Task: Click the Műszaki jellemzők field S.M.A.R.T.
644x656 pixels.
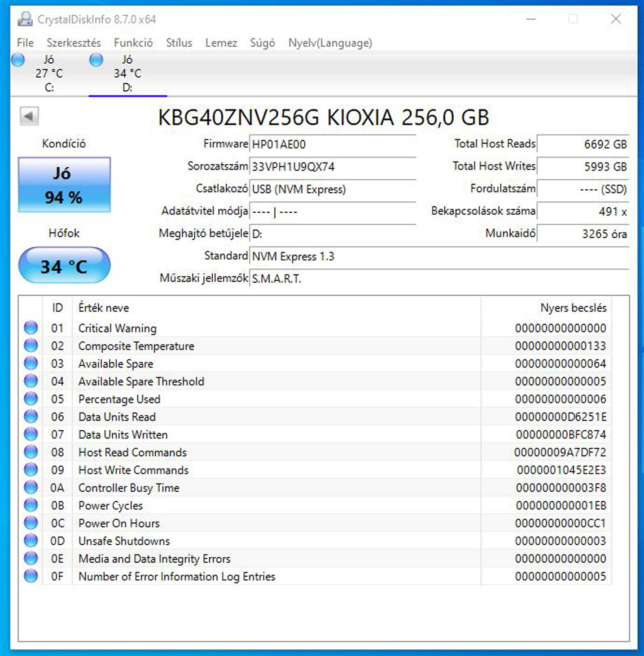Action: [439, 279]
